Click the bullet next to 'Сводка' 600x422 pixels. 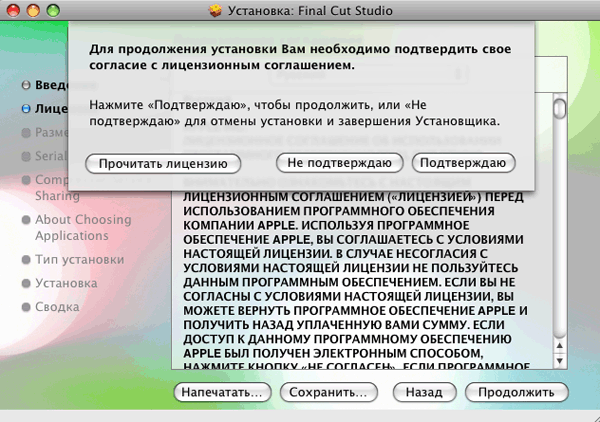pos(26,307)
